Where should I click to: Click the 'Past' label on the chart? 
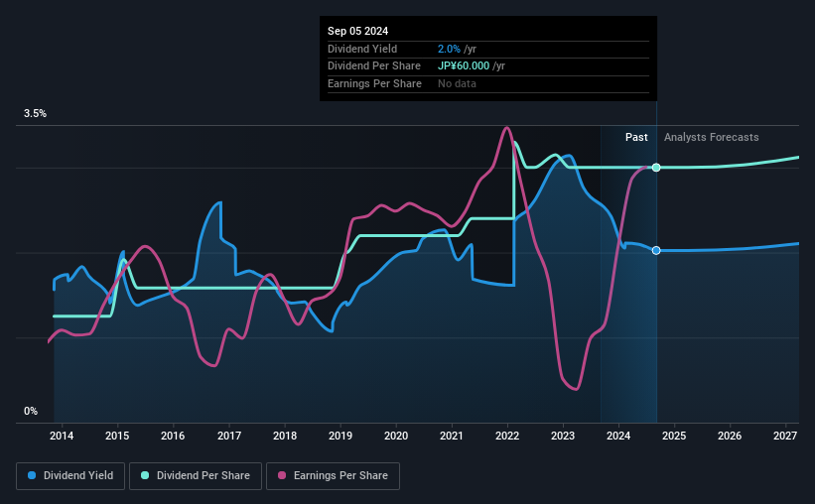point(636,137)
